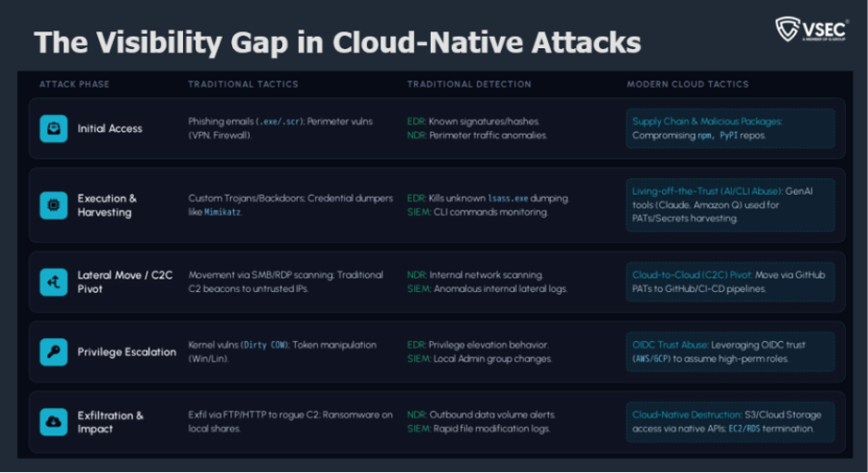Viewport: 868px width, 473px height.
Task: Click NDR Outbound data volume alerts text
Action: click(481, 415)
